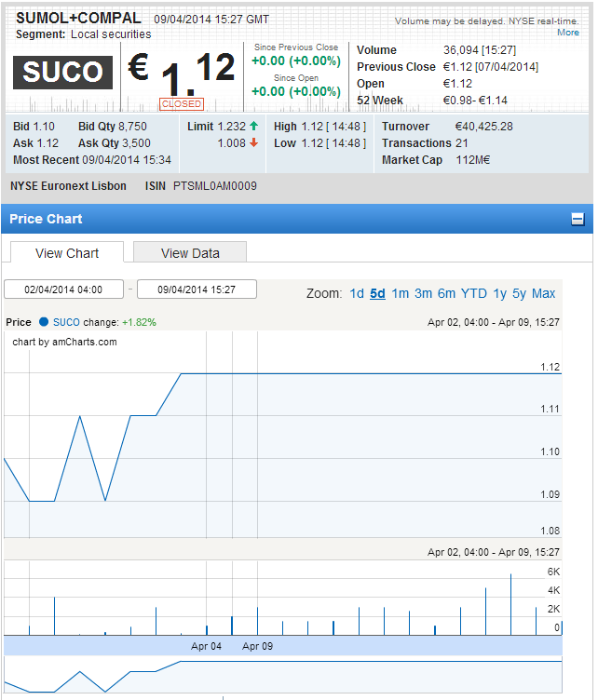598x700 pixels.
Task: Open the More link about delayed volume
Action: pyautogui.click(x=568, y=33)
